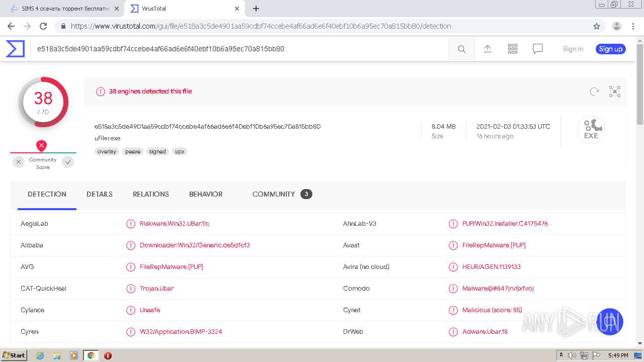
Task: Click the upload file icon
Action: coord(487,49)
